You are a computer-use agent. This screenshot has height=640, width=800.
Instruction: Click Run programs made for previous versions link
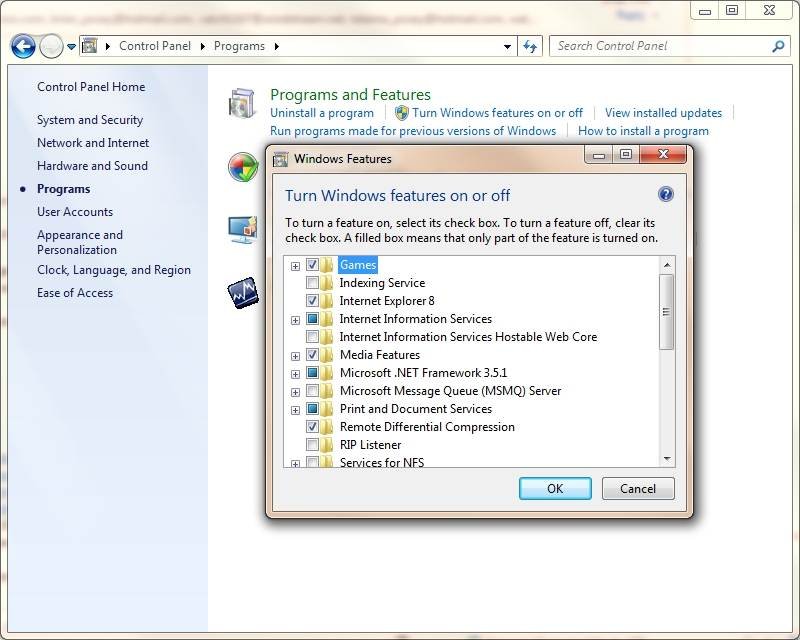pyautogui.click(x=413, y=131)
